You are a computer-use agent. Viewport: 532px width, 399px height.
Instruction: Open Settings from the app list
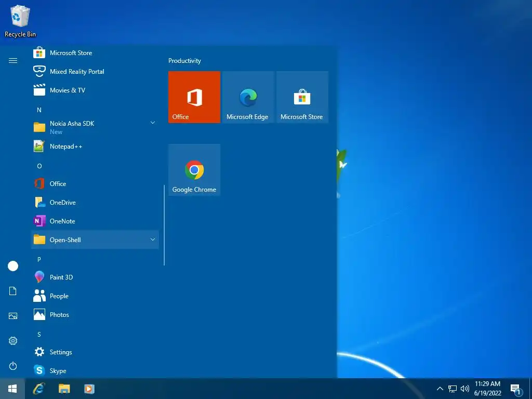pos(95,352)
